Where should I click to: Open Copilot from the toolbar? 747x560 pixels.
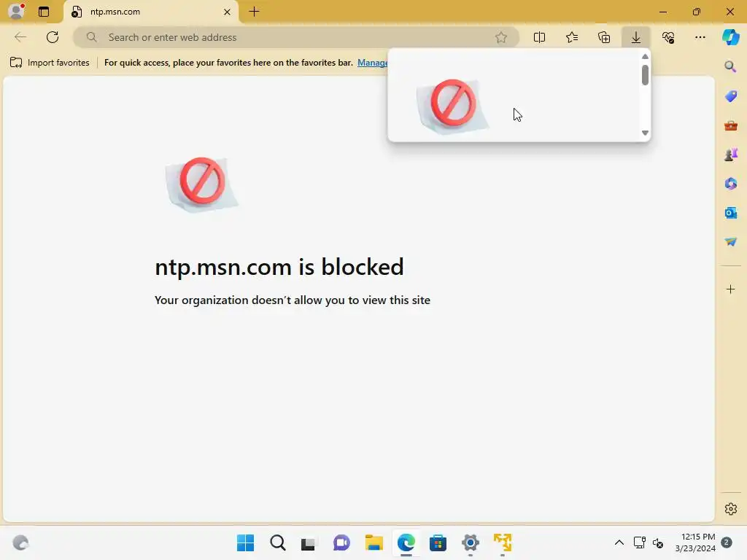click(731, 37)
